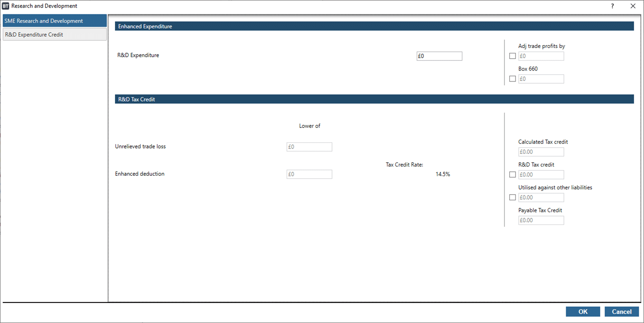Click the Adj trade profits by field
This screenshot has width=644, height=323.
point(541,56)
